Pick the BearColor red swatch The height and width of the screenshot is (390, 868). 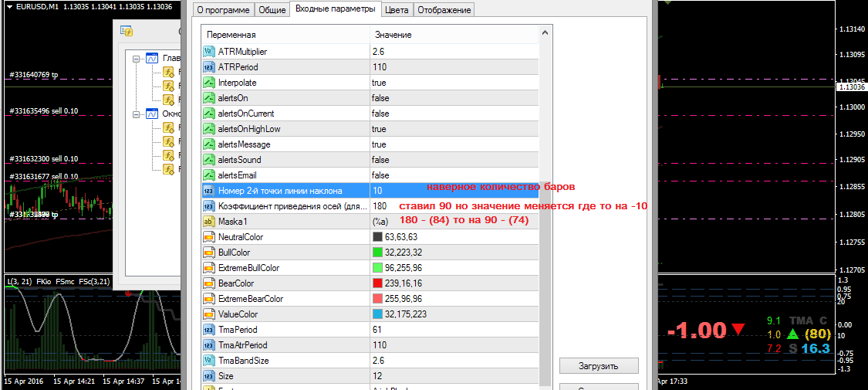point(377,283)
